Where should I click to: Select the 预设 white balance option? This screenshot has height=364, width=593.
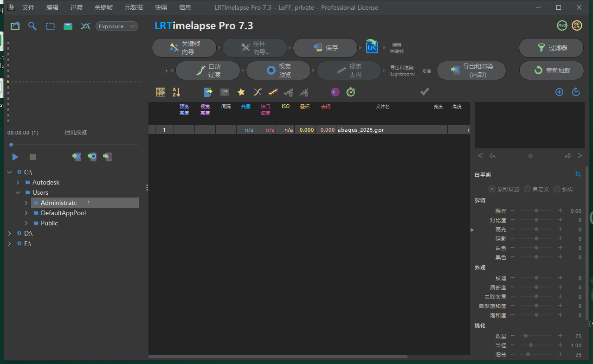(x=557, y=189)
